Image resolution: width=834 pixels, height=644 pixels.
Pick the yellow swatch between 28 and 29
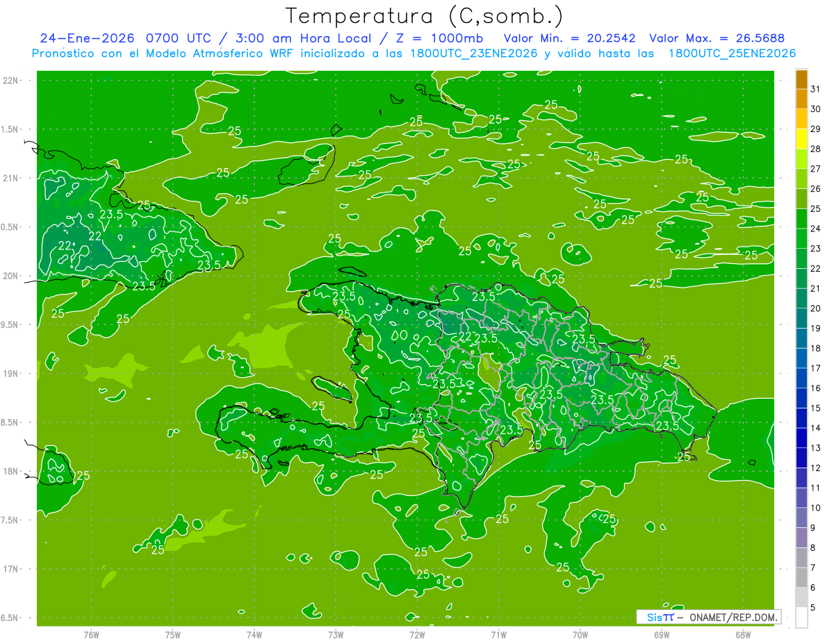[801, 139]
